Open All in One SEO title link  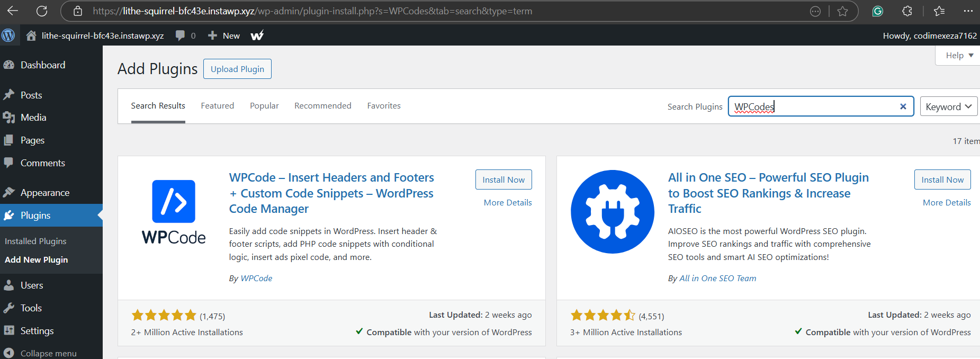tap(768, 193)
